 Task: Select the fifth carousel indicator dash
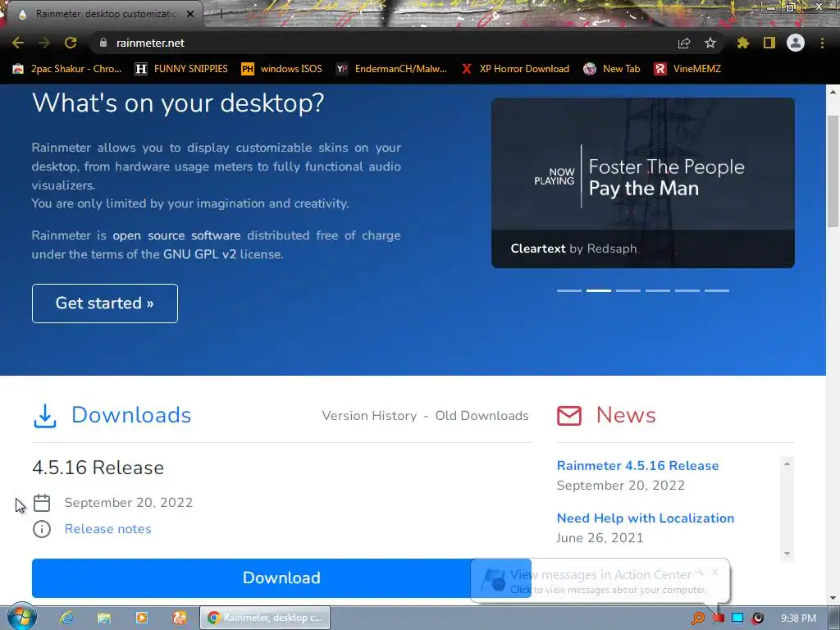(687, 290)
